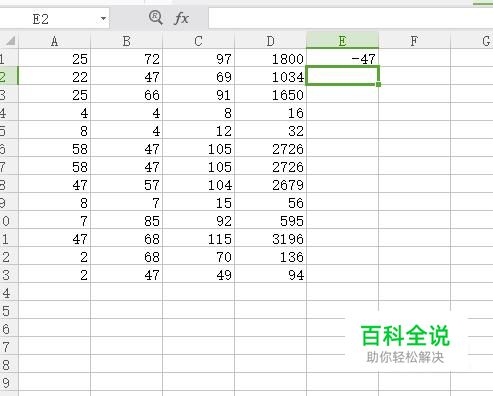Click cell B9 containing 7
The height and width of the screenshot is (396, 493).
(x=126, y=202)
